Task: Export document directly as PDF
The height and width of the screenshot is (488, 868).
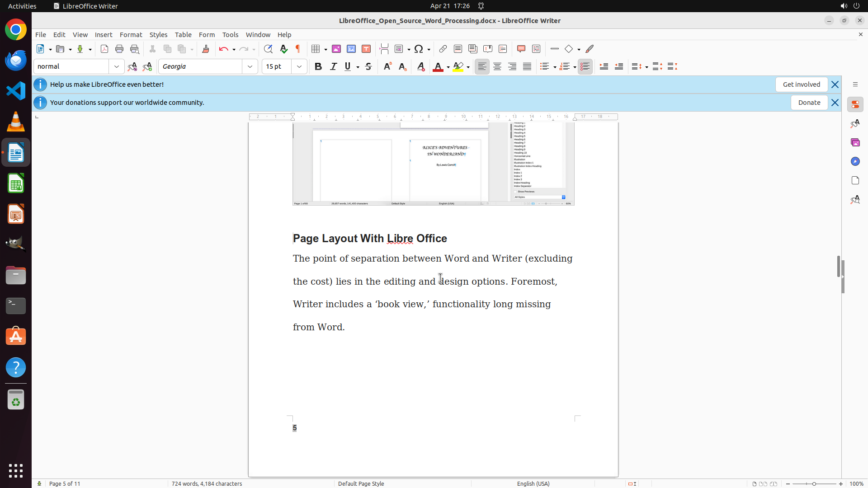Action: [x=104, y=49]
